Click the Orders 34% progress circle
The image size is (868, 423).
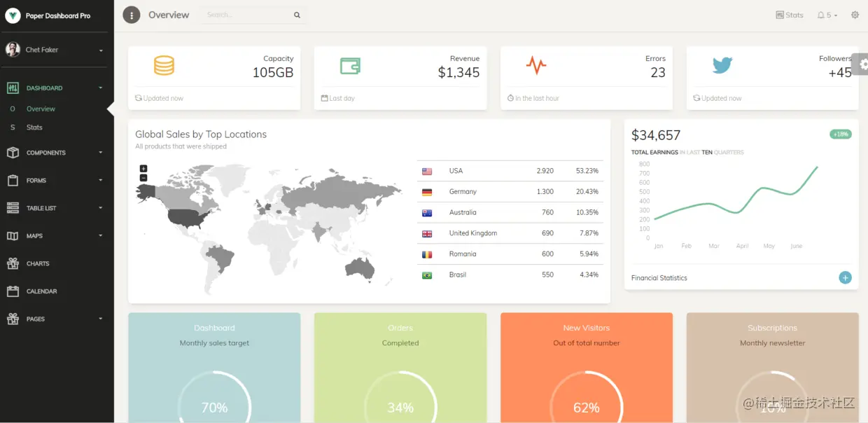[400, 397]
